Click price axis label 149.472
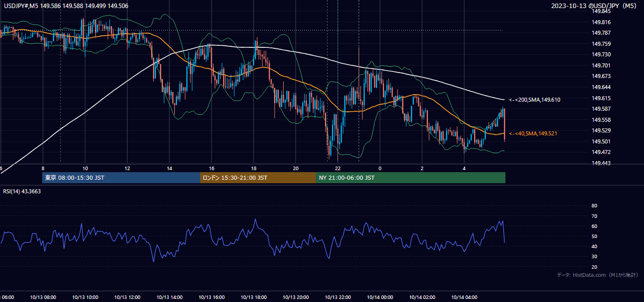644x302 pixels. point(602,152)
